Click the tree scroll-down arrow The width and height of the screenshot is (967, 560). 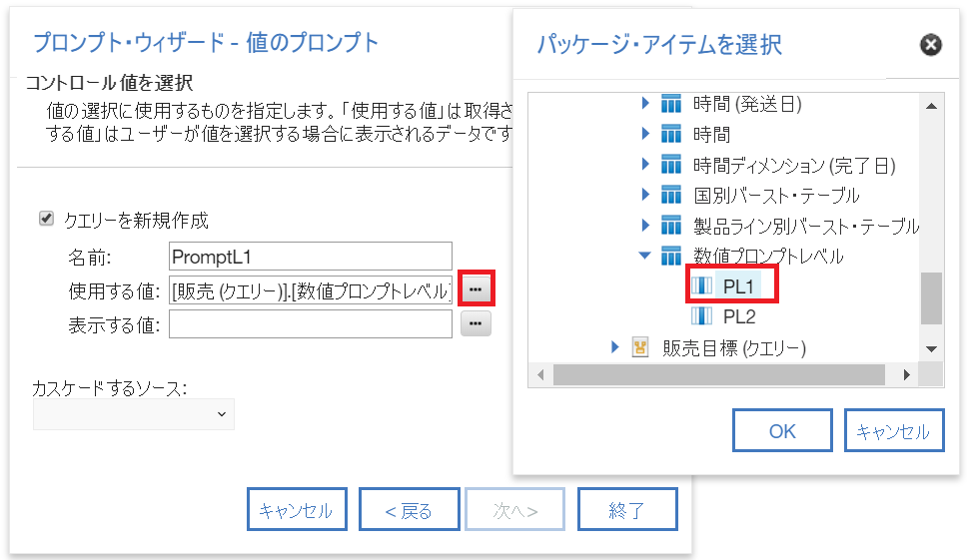931,349
